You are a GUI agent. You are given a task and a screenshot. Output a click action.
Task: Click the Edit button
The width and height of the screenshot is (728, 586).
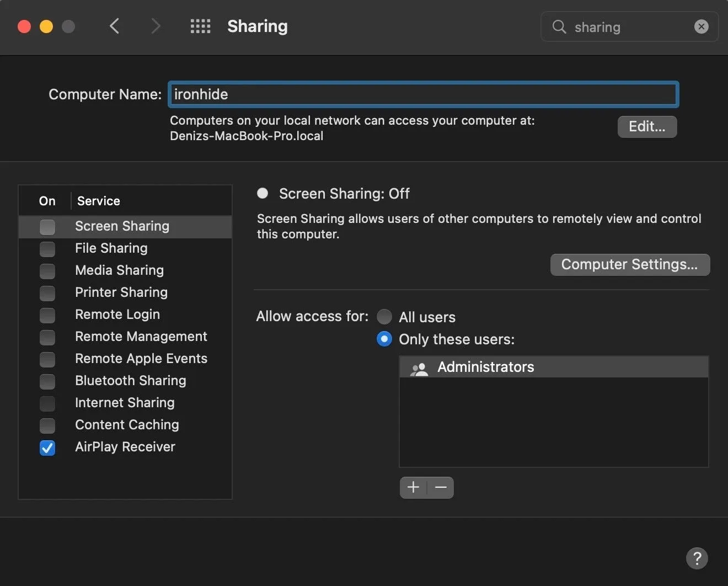coord(647,126)
